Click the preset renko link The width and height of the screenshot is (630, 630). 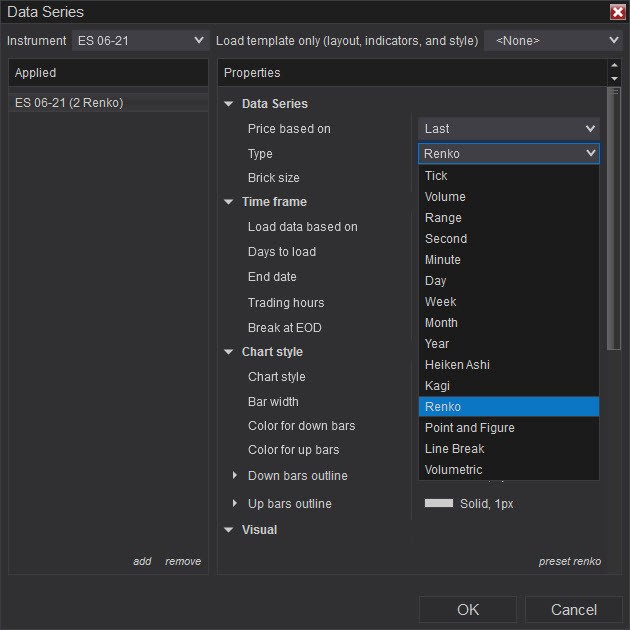point(570,561)
